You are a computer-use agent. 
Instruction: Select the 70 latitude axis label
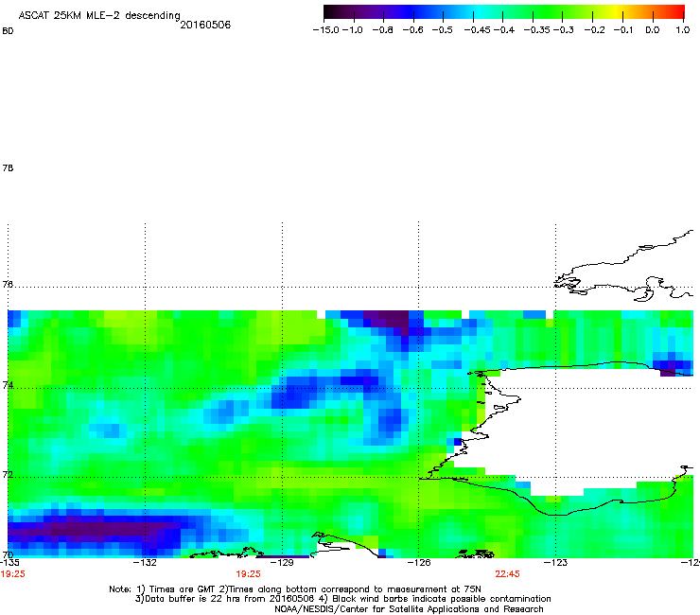click(x=8, y=554)
